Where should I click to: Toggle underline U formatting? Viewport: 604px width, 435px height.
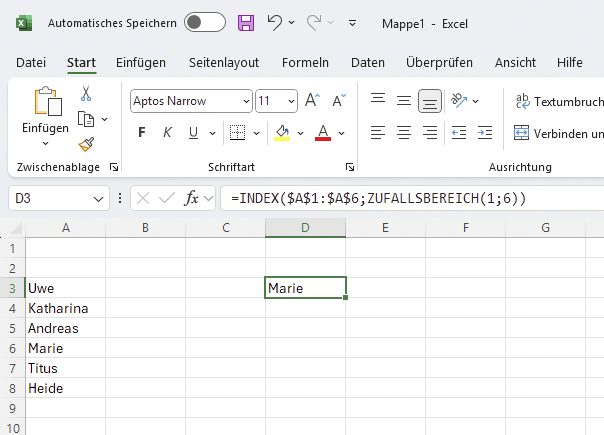click(193, 133)
